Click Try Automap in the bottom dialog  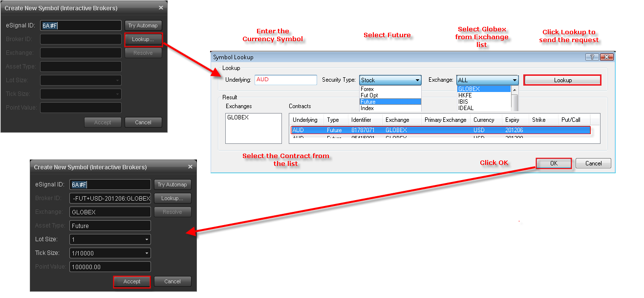(x=172, y=184)
